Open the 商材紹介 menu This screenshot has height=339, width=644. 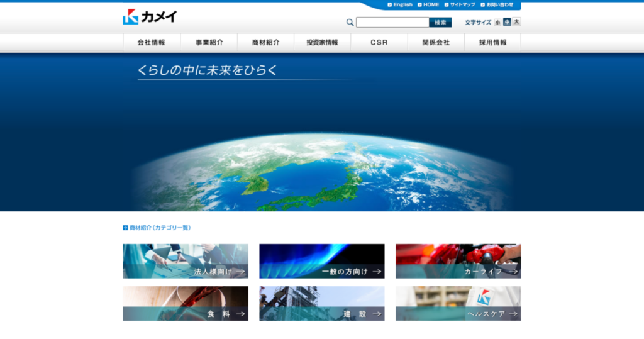[x=266, y=42]
